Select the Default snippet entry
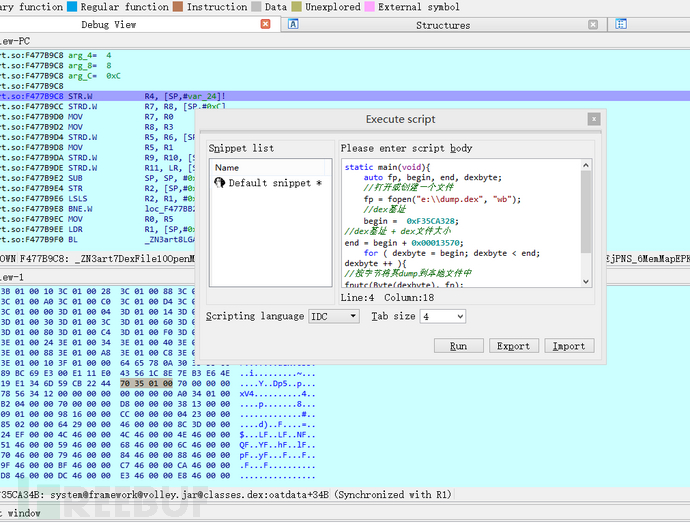The image size is (690, 526). tap(271, 183)
